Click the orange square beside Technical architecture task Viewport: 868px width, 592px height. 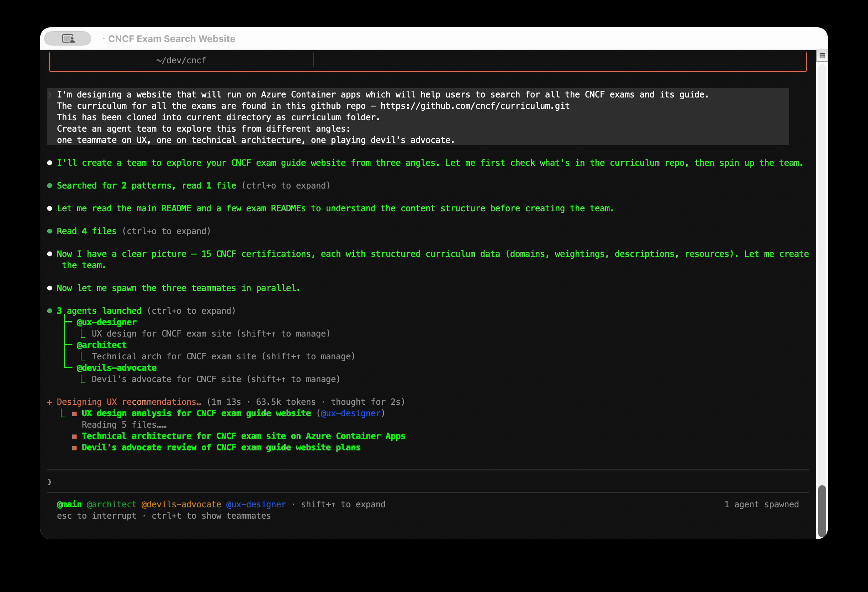pos(74,436)
